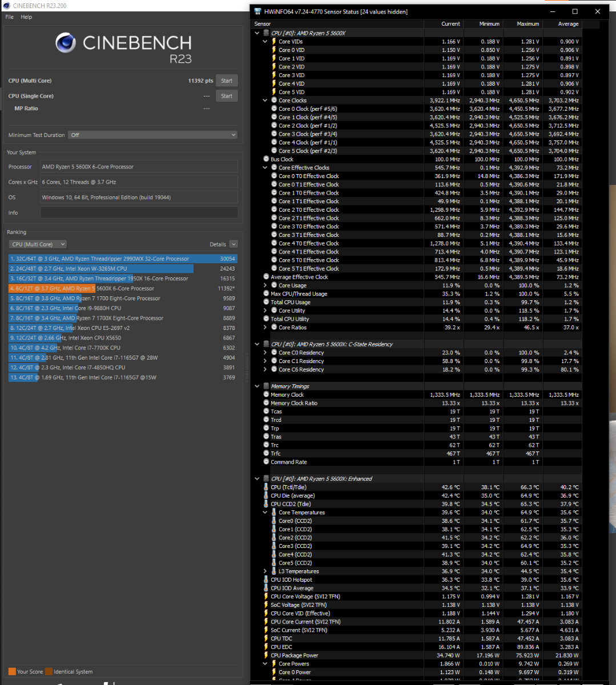This screenshot has height=685, width=616.
Task: Expand the Core C6 Residency node
Action: (265, 369)
